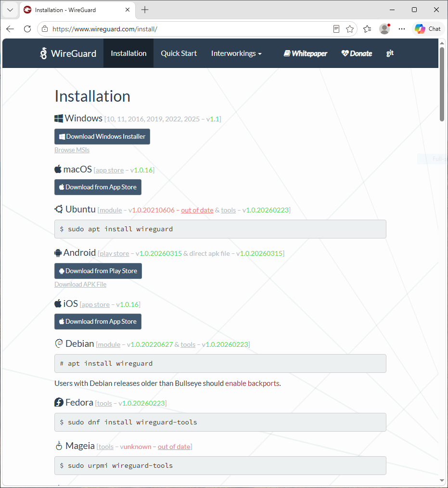This screenshot has height=488, width=448.
Task: Open the Whitepaper link
Action: point(305,53)
